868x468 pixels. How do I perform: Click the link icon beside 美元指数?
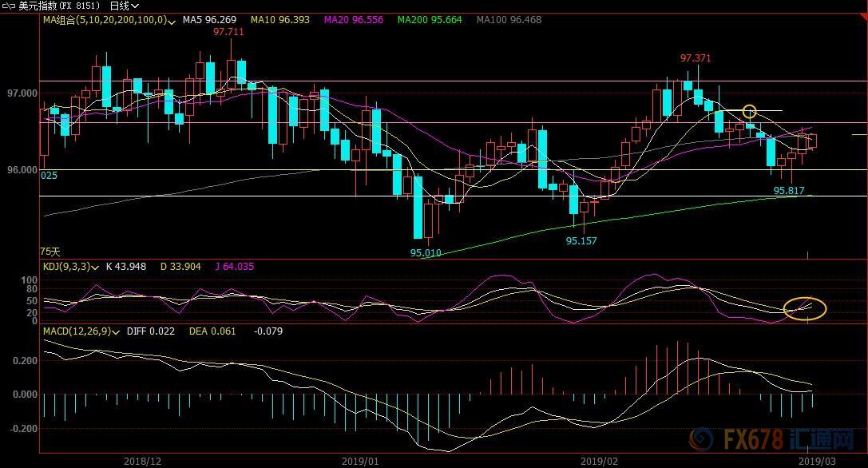pos(10,6)
